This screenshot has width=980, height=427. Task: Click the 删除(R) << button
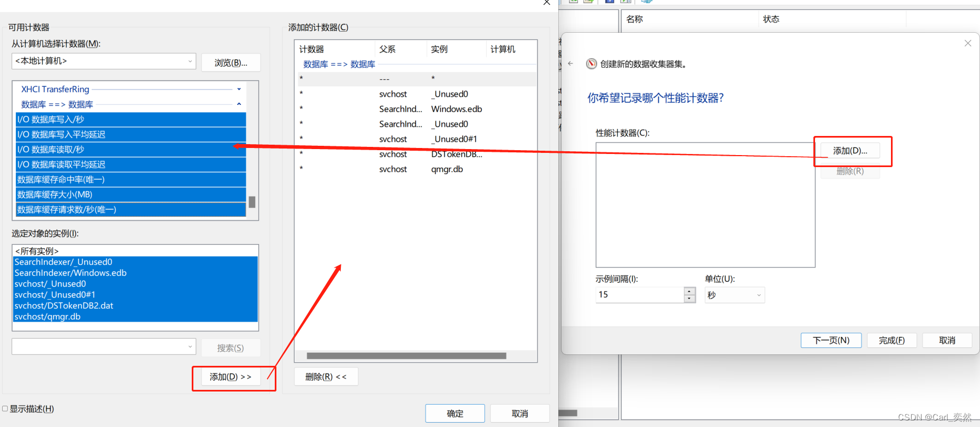click(x=326, y=377)
